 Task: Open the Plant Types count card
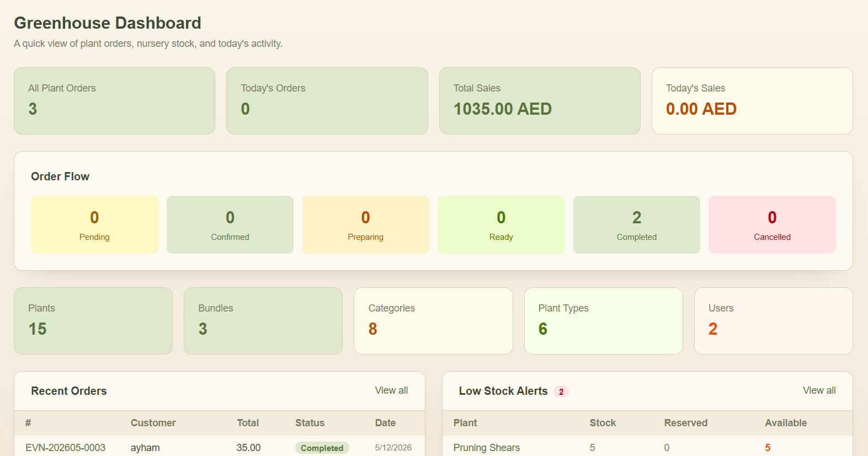pyautogui.click(x=604, y=321)
